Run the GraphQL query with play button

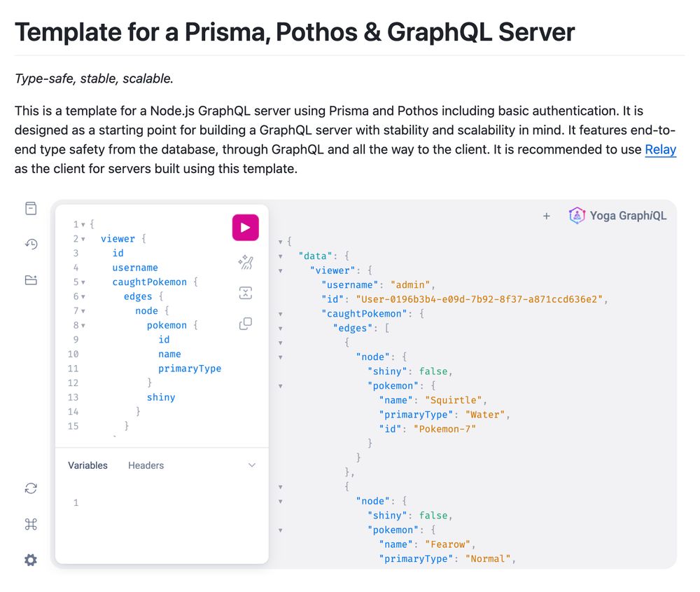[245, 228]
